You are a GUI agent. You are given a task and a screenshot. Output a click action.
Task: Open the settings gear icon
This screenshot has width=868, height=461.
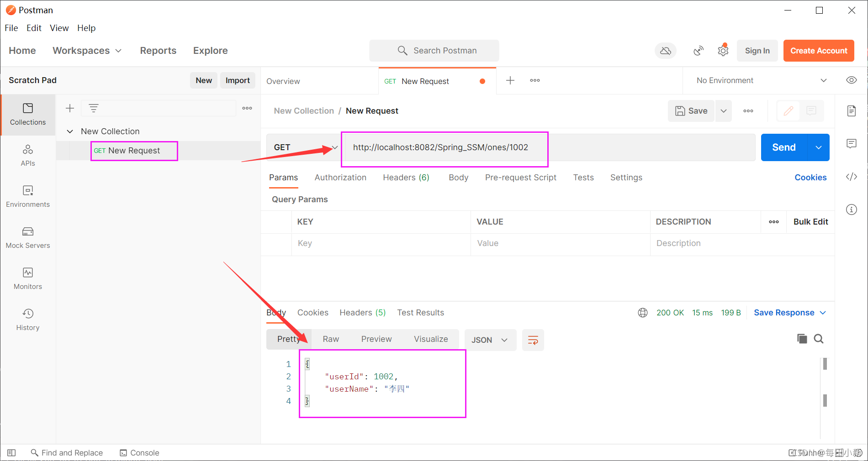(723, 51)
